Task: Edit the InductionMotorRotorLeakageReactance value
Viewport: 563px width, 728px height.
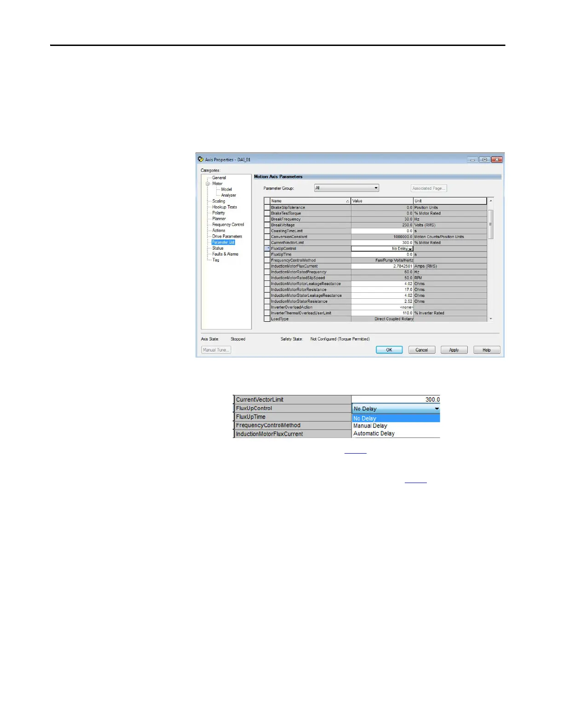Action: (x=382, y=284)
